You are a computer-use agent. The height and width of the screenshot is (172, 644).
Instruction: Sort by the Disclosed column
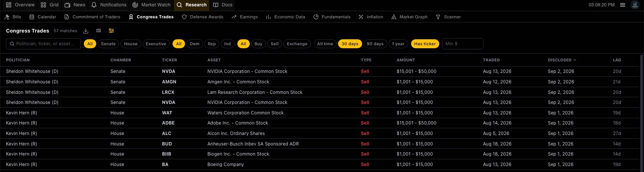click(562, 60)
